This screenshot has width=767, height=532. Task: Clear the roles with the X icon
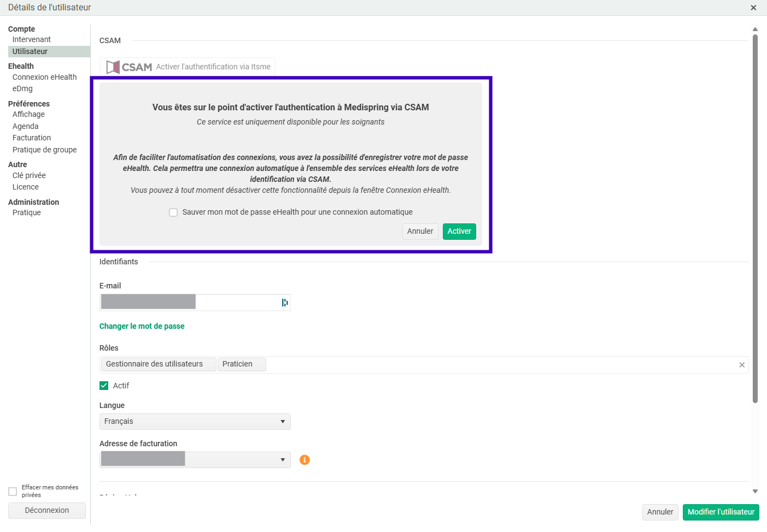pos(742,365)
